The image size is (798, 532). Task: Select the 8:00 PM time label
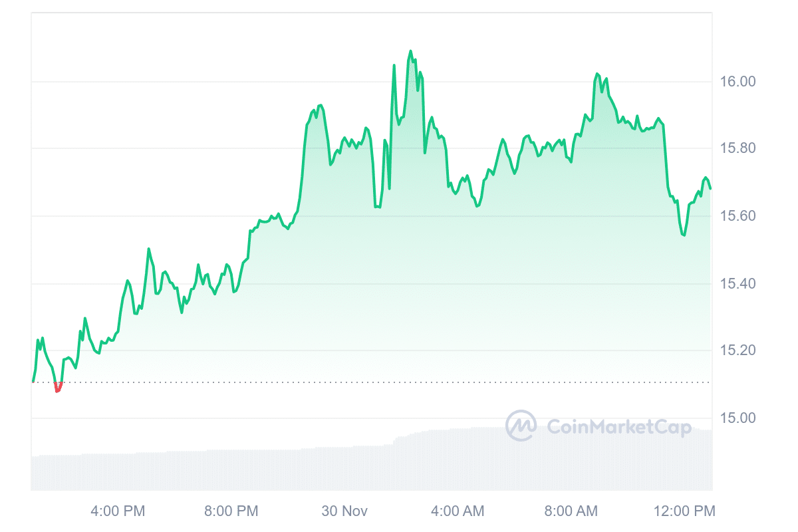pyautogui.click(x=231, y=511)
